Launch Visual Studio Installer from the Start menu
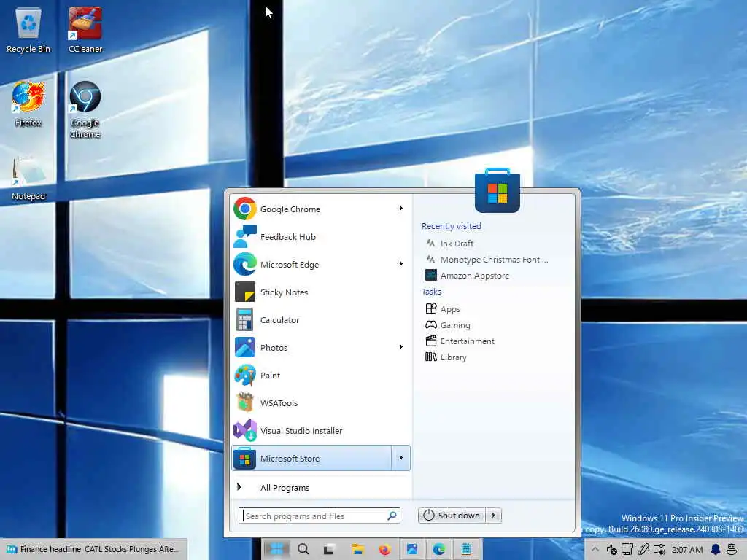Screen dimensions: 747x560 click(x=321, y=430)
